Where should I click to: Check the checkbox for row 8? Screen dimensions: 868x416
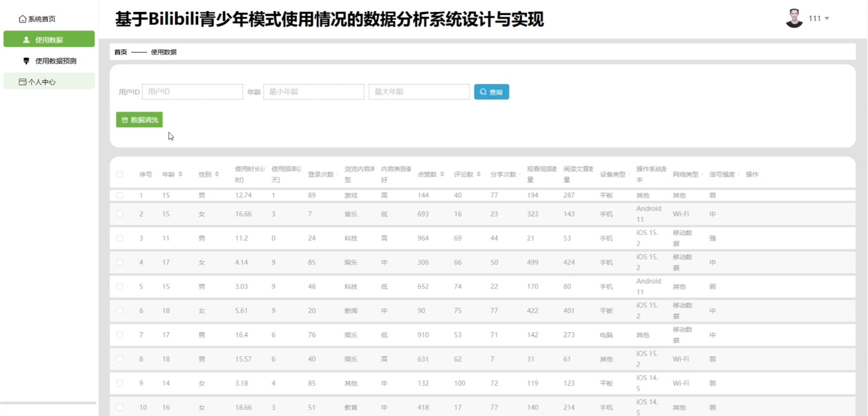tap(120, 359)
